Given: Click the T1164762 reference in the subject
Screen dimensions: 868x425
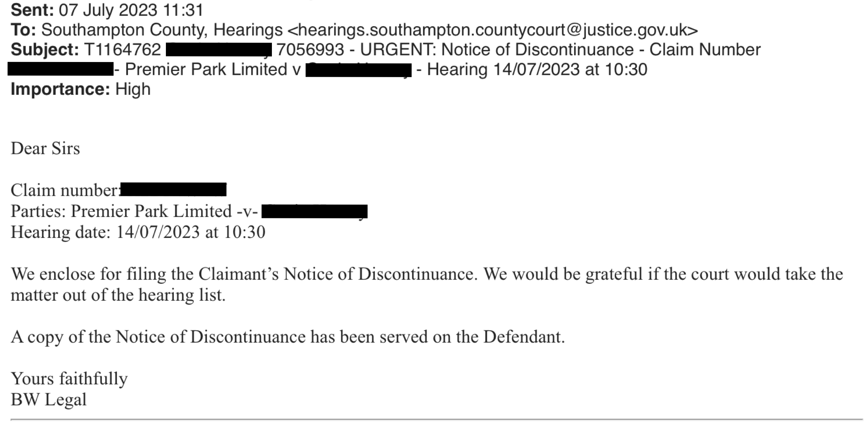Looking at the screenshot, I should tap(123, 50).
